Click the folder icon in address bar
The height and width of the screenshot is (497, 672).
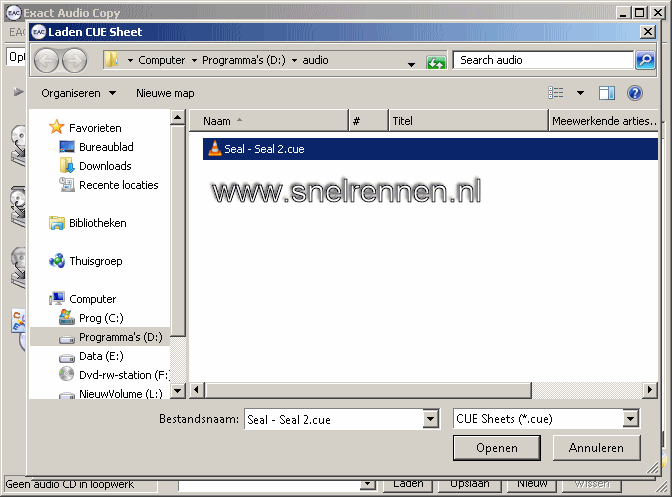[x=112, y=60]
